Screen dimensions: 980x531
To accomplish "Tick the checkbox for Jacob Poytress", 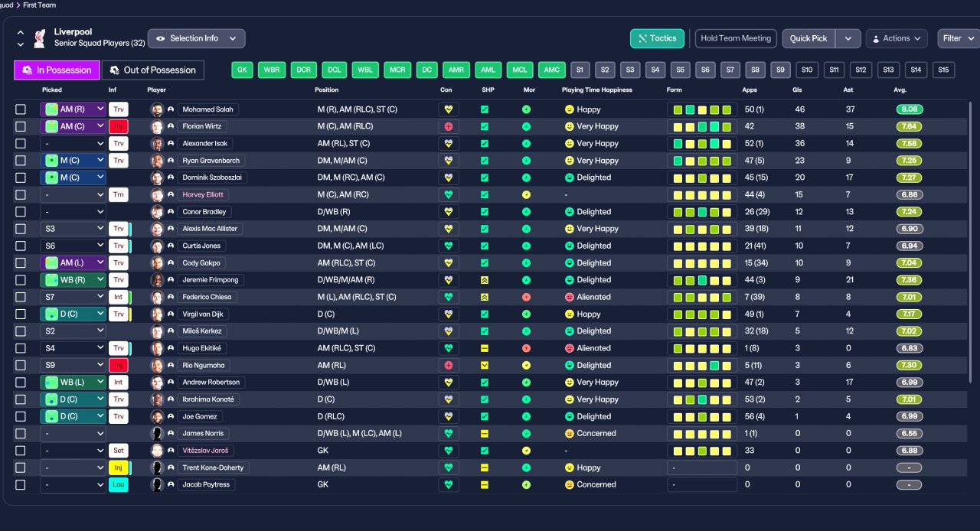I will pos(21,484).
